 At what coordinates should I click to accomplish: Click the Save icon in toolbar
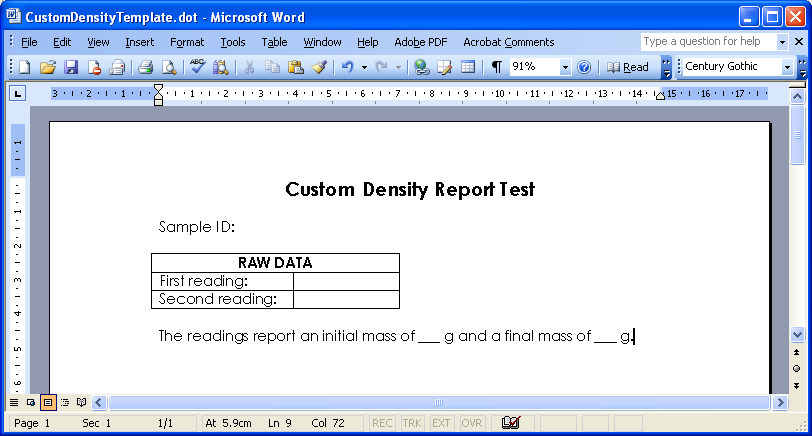tap(71, 67)
